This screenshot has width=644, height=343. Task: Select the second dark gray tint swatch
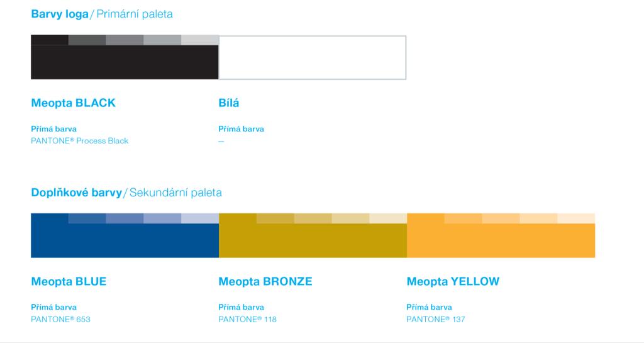[x=87, y=40]
